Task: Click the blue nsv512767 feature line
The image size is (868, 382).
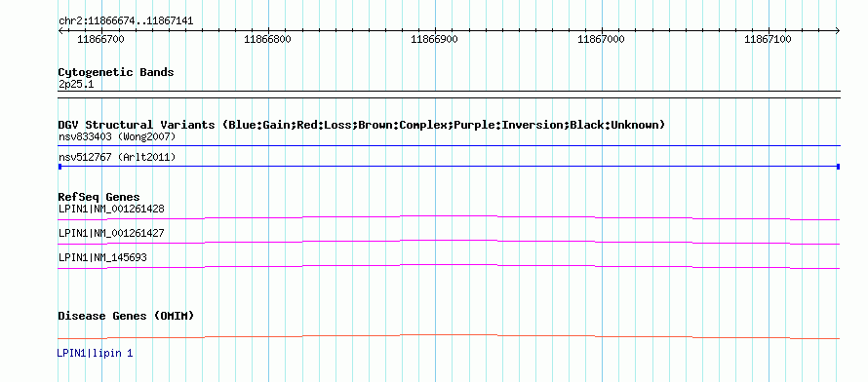Action: tap(449, 167)
